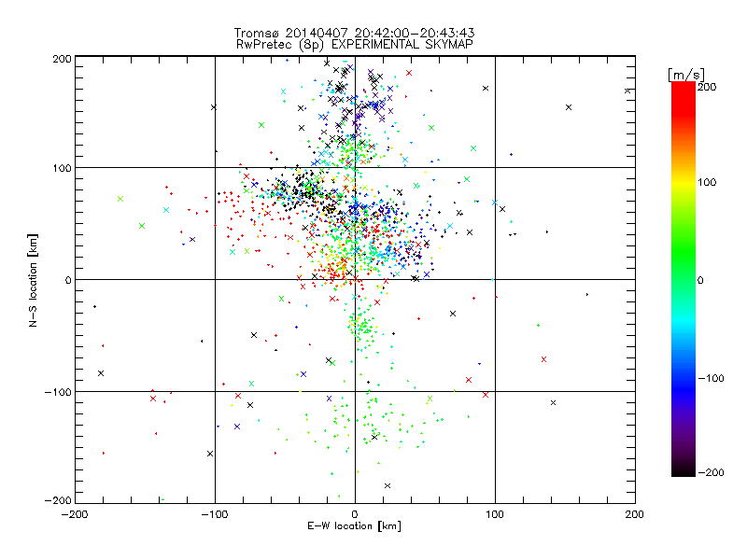Click x-axis tick label "-200"
Image resolution: width=747 pixels, height=560 pixels.
click(x=75, y=514)
